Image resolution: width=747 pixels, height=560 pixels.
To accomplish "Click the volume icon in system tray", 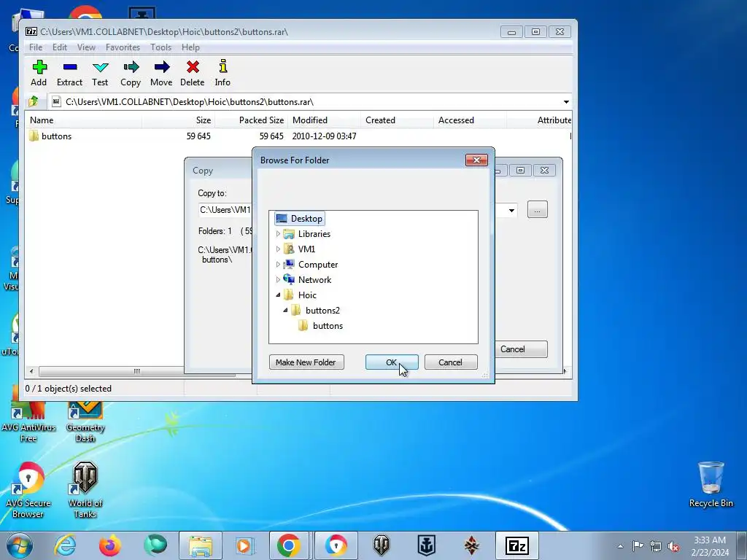I will [x=673, y=546].
